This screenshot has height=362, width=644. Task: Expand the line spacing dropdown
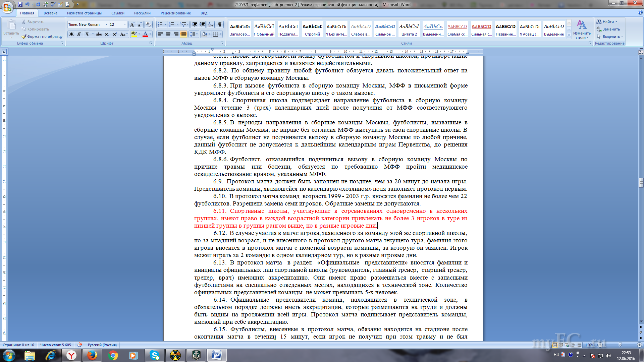point(197,34)
